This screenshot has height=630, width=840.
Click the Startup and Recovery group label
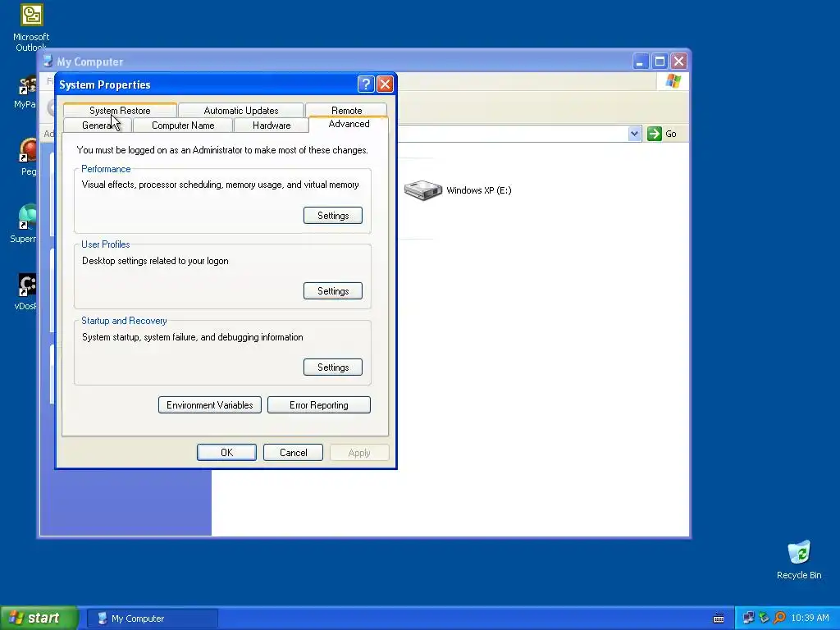click(125, 321)
